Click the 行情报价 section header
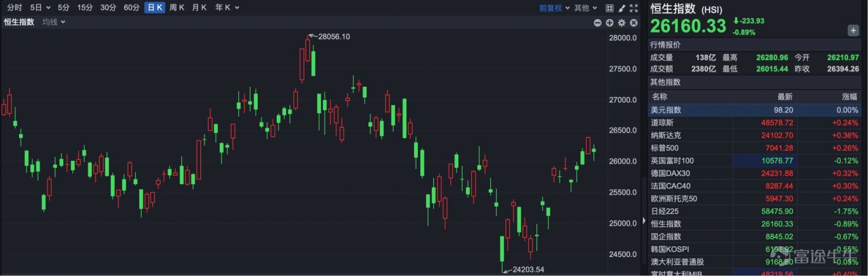 point(665,44)
